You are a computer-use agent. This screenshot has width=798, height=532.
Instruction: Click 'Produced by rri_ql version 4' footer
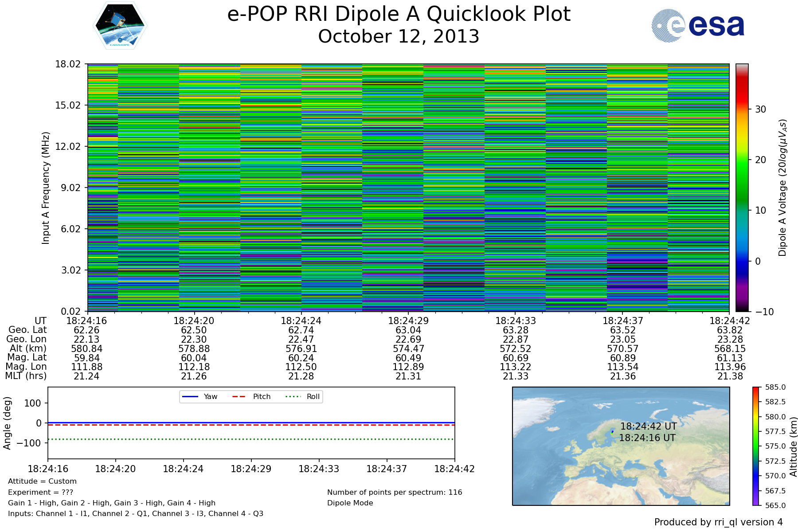(x=718, y=522)
